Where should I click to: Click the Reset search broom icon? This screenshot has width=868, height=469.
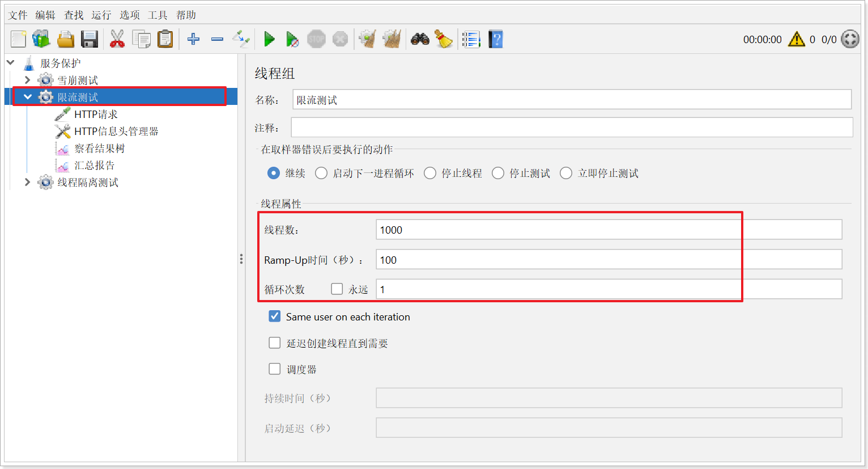(x=444, y=39)
